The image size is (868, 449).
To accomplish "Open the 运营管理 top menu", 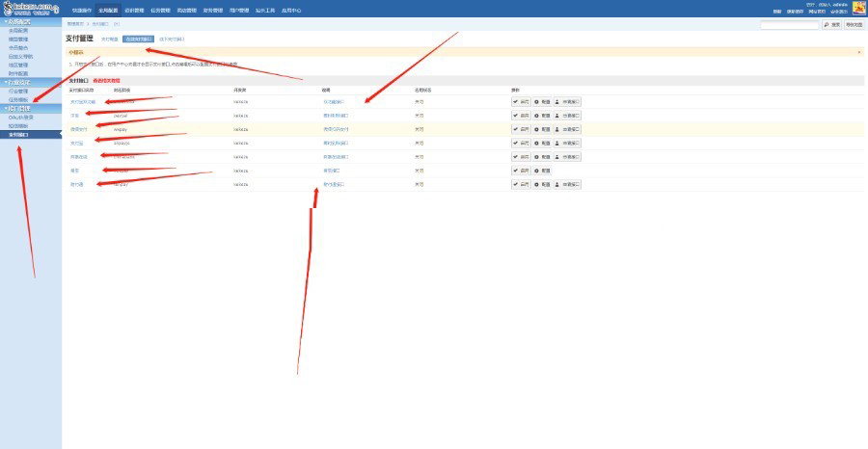I will click(134, 11).
